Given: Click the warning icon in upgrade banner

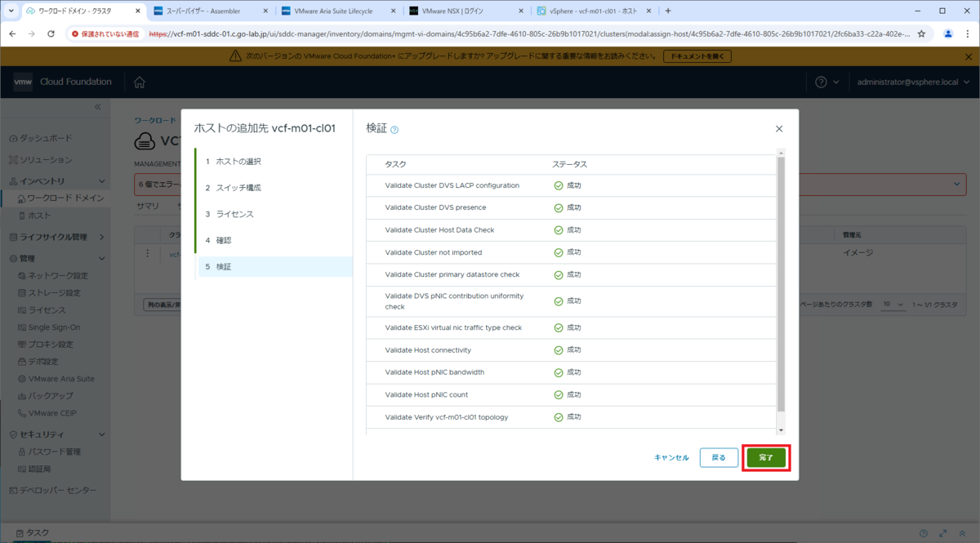Looking at the screenshot, I should coord(237,56).
